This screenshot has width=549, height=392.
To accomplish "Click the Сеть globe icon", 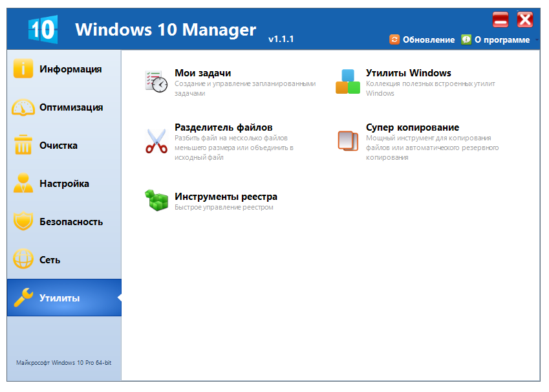I will click(23, 259).
